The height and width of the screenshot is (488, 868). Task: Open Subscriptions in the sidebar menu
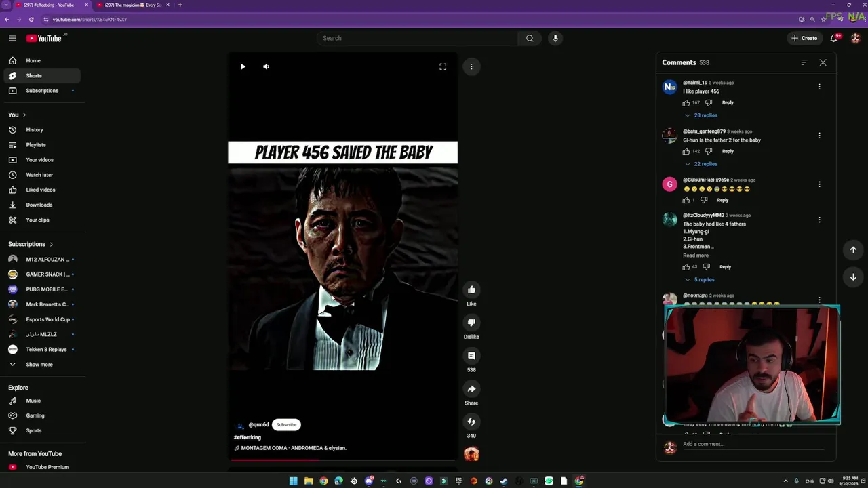tap(41, 91)
